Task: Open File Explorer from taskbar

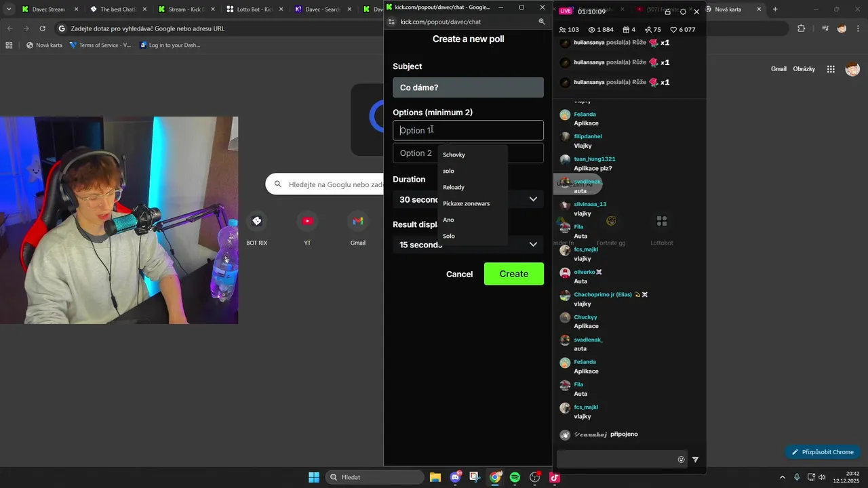Action: point(435,477)
